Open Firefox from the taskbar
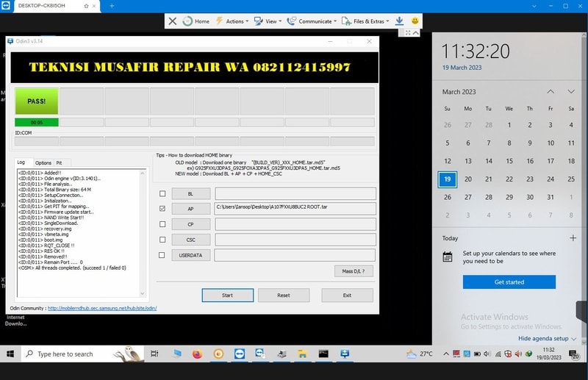 (x=197, y=354)
